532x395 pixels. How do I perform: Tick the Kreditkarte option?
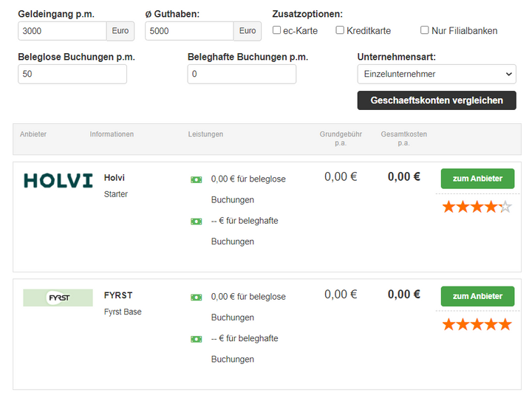pyautogui.click(x=340, y=30)
